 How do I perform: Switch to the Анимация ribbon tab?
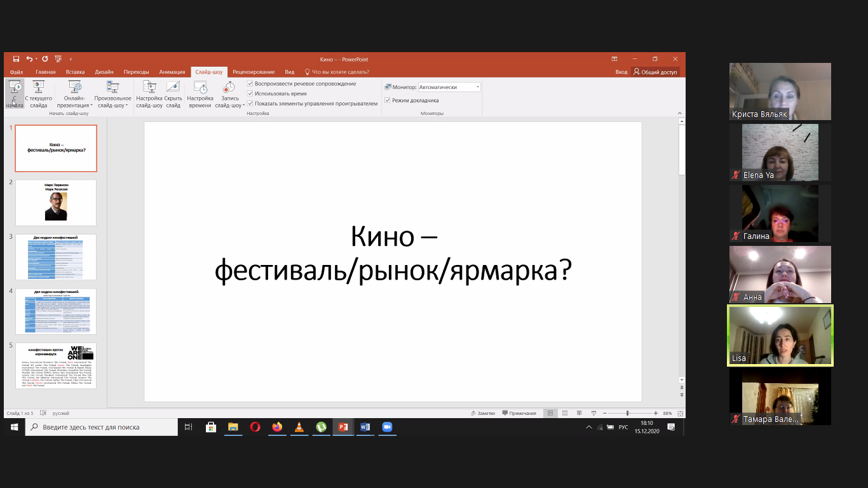172,72
